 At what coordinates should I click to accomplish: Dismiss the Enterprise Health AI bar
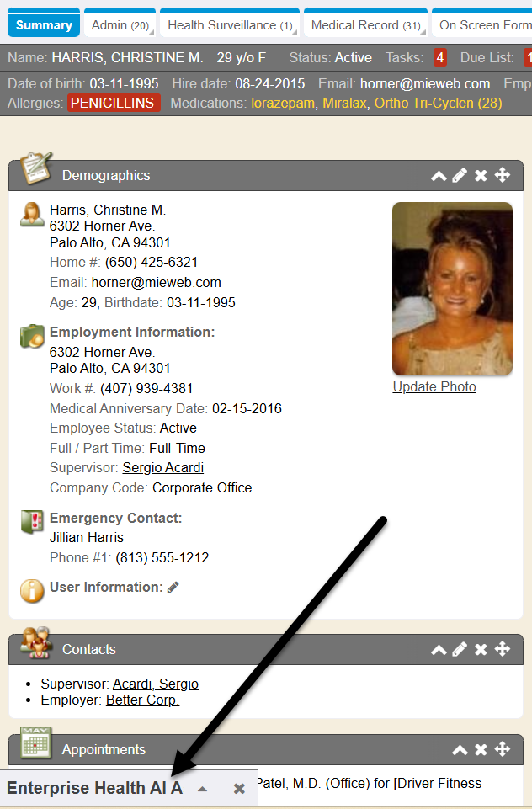tap(239, 788)
